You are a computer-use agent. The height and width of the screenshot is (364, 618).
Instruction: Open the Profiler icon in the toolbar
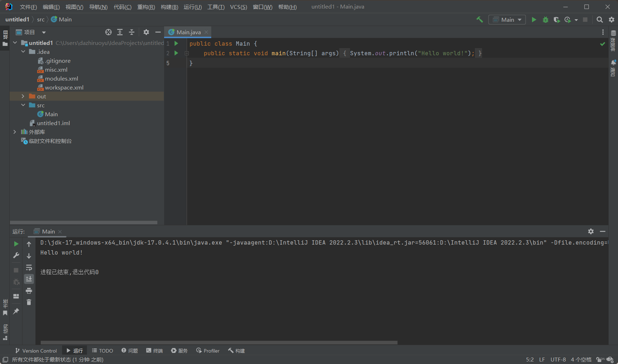pyautogui.click(x=568, y=20)
